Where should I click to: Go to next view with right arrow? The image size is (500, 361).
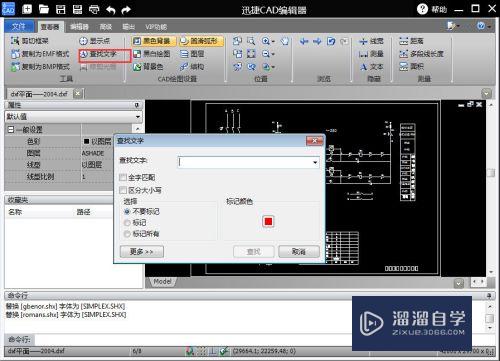point(317,41)
